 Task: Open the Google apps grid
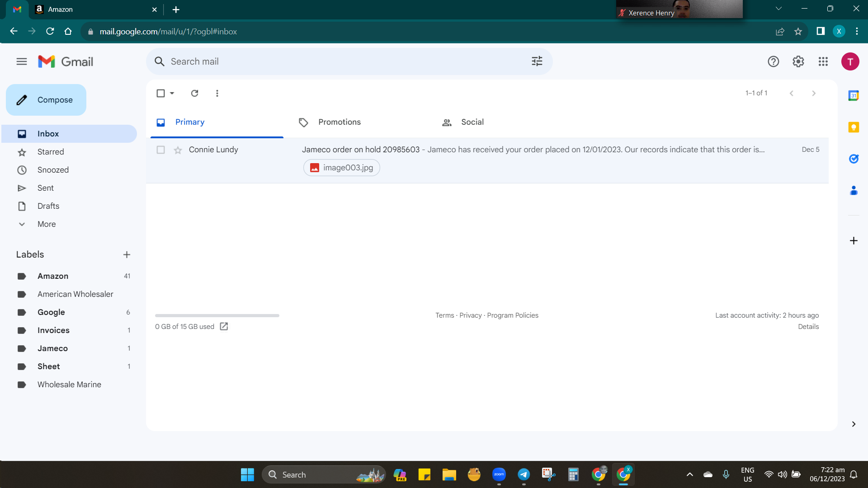point(823,61)
